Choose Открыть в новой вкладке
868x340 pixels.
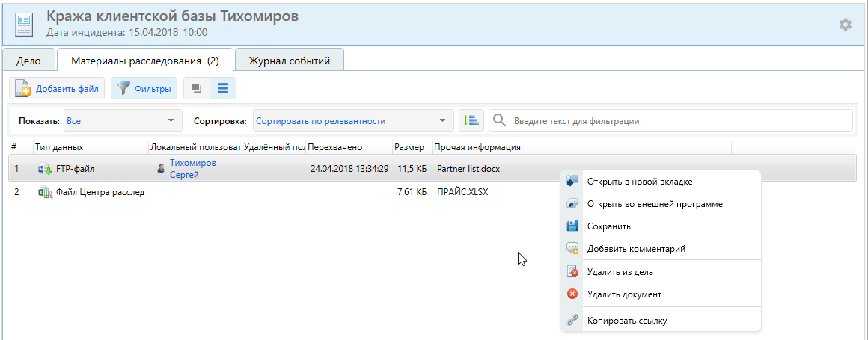click(x=661, y=182)
